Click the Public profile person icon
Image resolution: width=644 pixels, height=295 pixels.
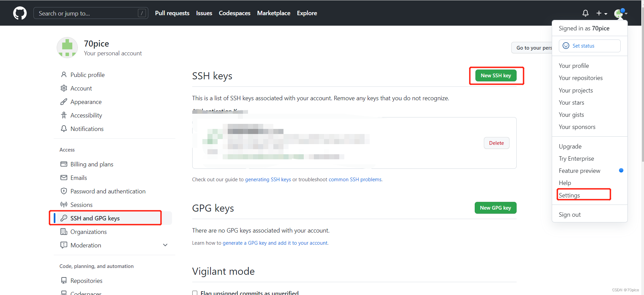(x=64, y=75)
